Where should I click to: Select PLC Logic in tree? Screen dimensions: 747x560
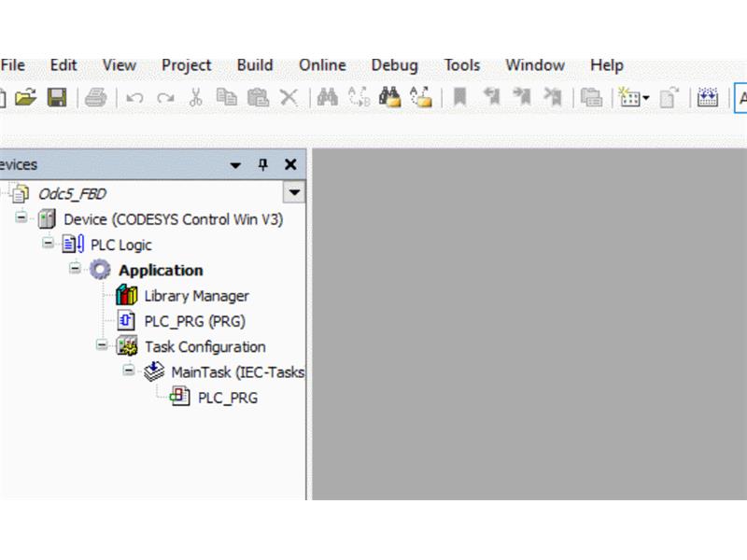121,245
